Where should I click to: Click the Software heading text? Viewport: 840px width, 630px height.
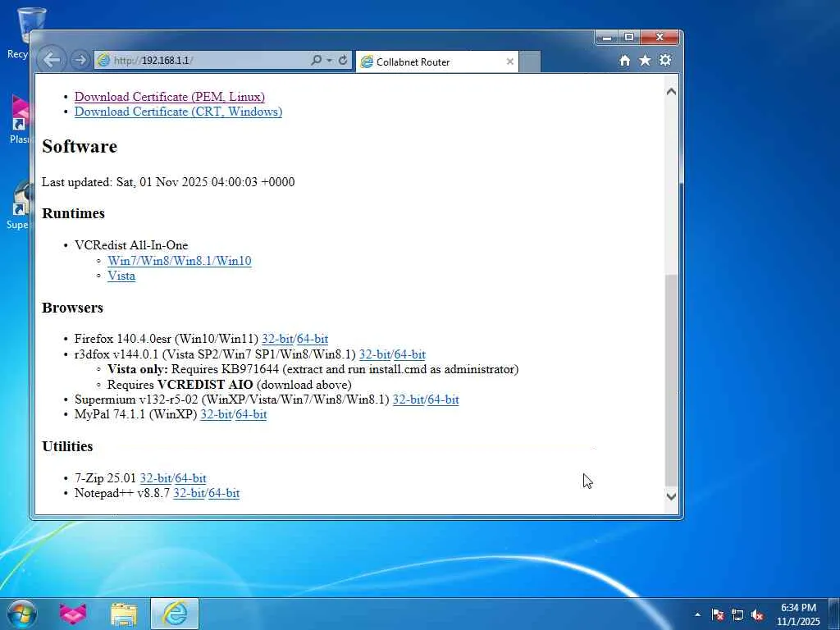click(80, 146)
